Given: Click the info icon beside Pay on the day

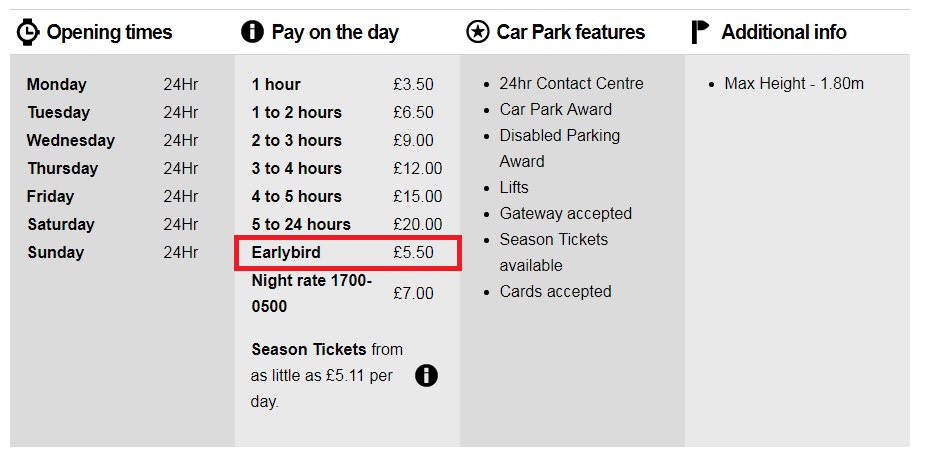Looking at the screenshot, I should (x=252, y=32).
